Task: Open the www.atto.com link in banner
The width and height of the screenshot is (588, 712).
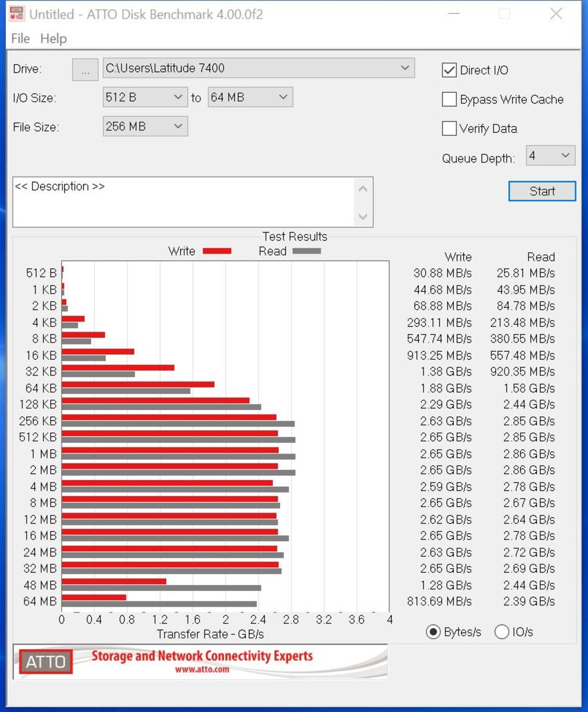Action: click(202, 669)
